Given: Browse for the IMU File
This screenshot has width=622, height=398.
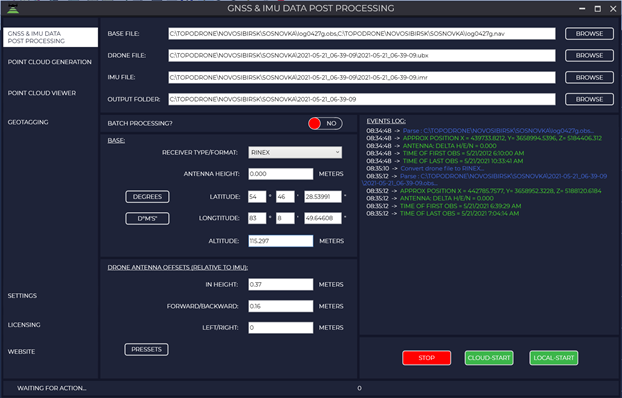Looking at the screenshot, I should click(x=589, y=77).
